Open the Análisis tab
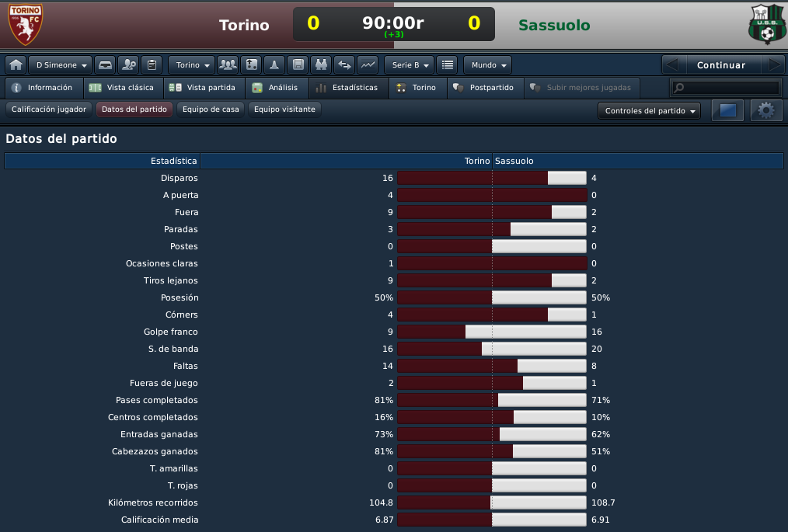 point(277,88)
